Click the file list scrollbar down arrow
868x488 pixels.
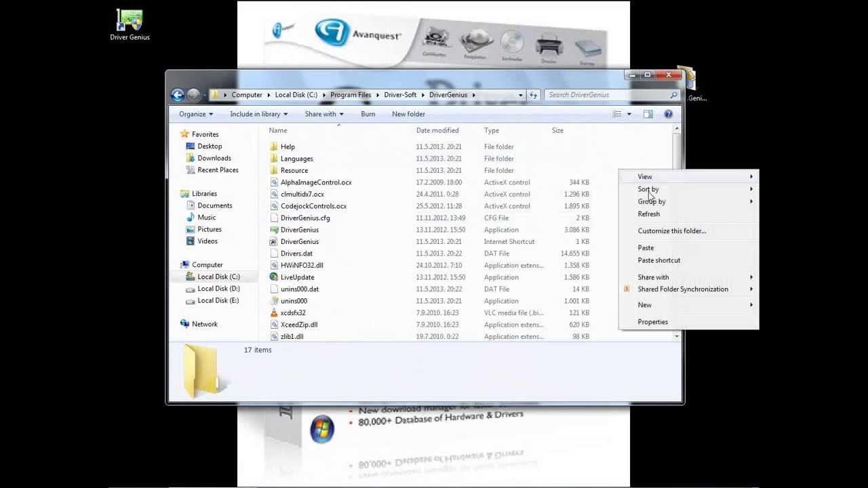point(676,336)
